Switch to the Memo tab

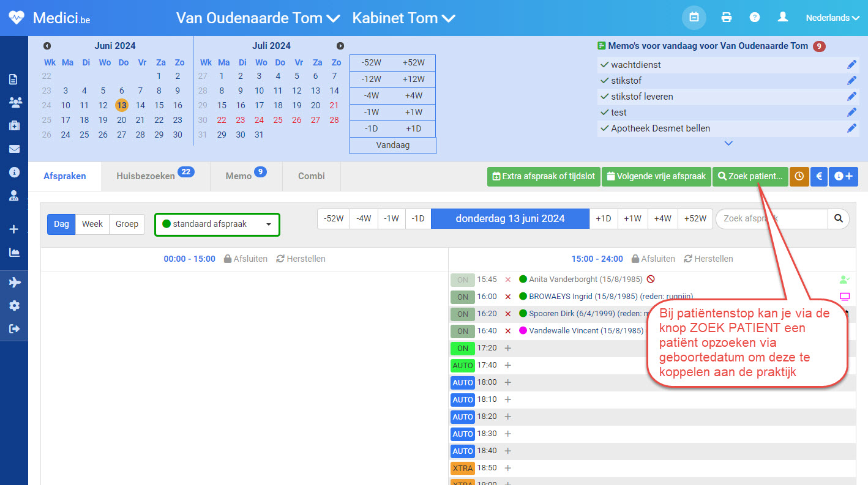click(246, 176)
